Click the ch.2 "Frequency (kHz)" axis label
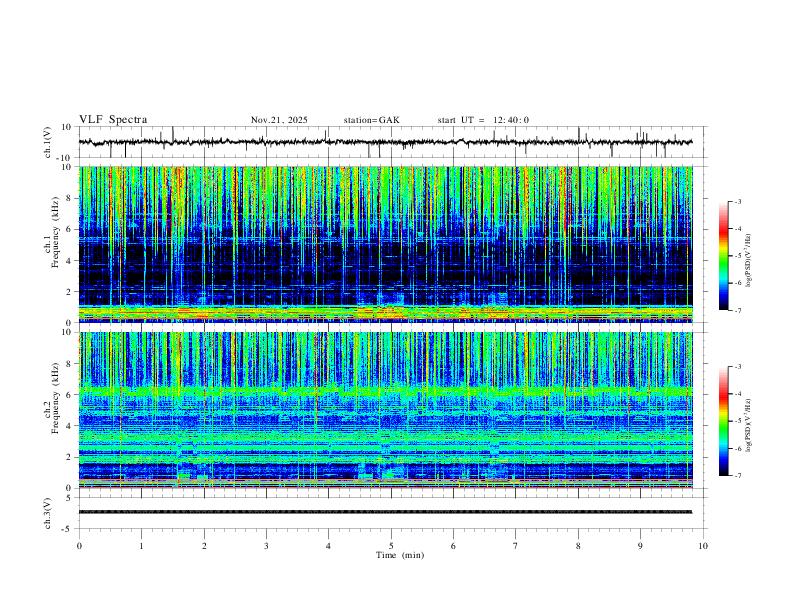 (55, 396)
